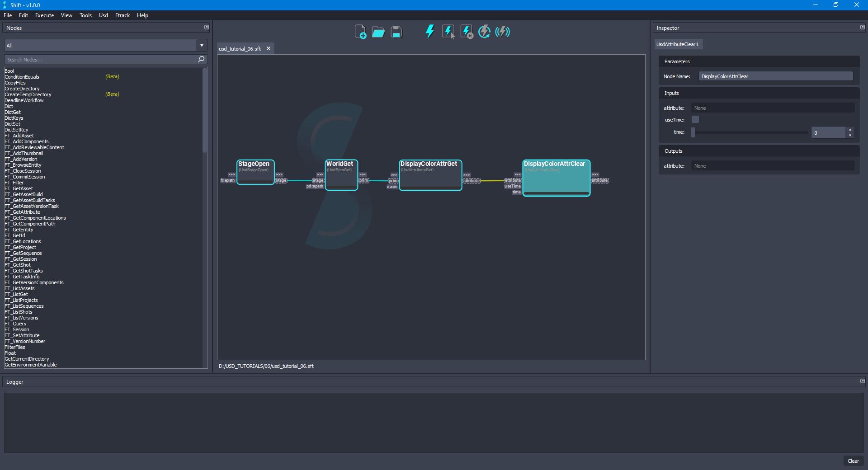Click the node search magnifier icon
Screen dimensions: 868x470
click(201, 59)
